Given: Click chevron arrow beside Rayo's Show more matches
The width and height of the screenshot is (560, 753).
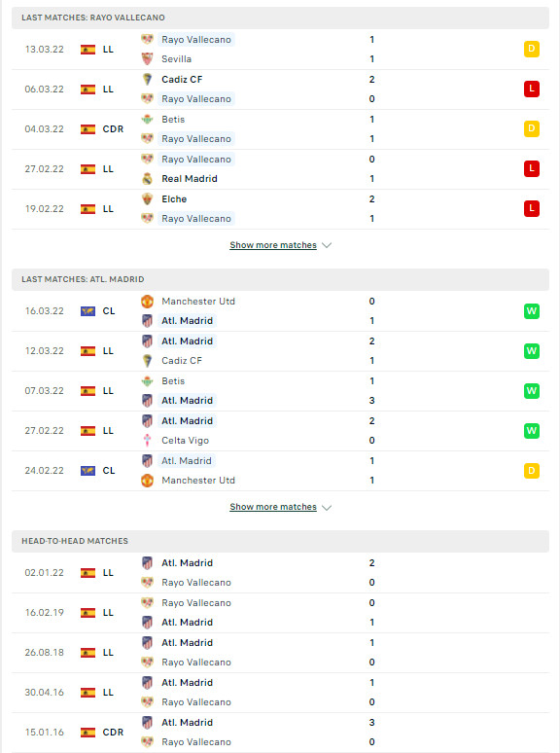Looking at the screenshot, I should click(327, 245).
